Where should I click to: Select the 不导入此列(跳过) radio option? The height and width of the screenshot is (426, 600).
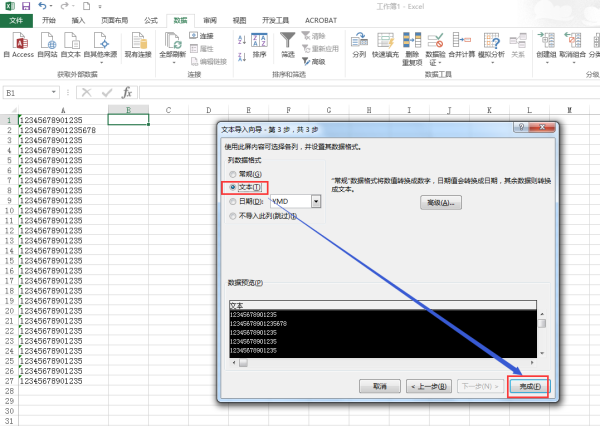coord(235,215)
